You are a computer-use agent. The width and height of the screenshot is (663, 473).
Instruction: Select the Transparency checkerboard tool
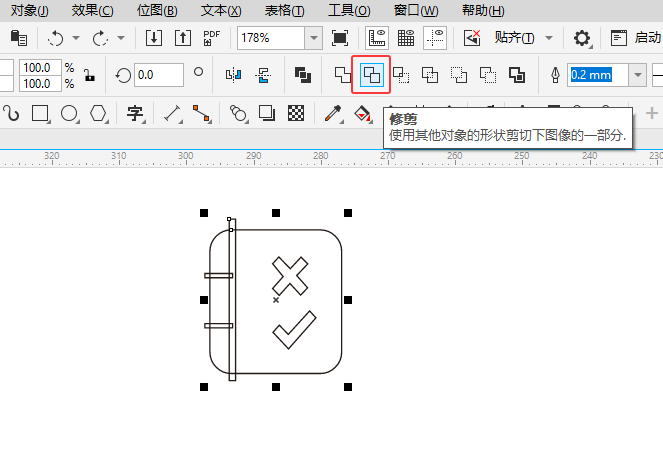(296, 113)
